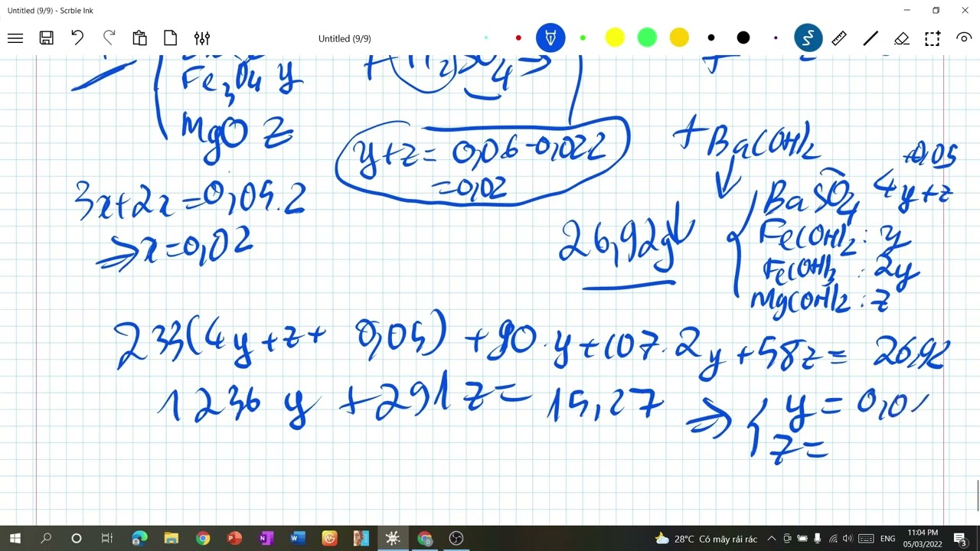Select the straight line tool
This screenshot has height=551, width=980.
(871, 38)
